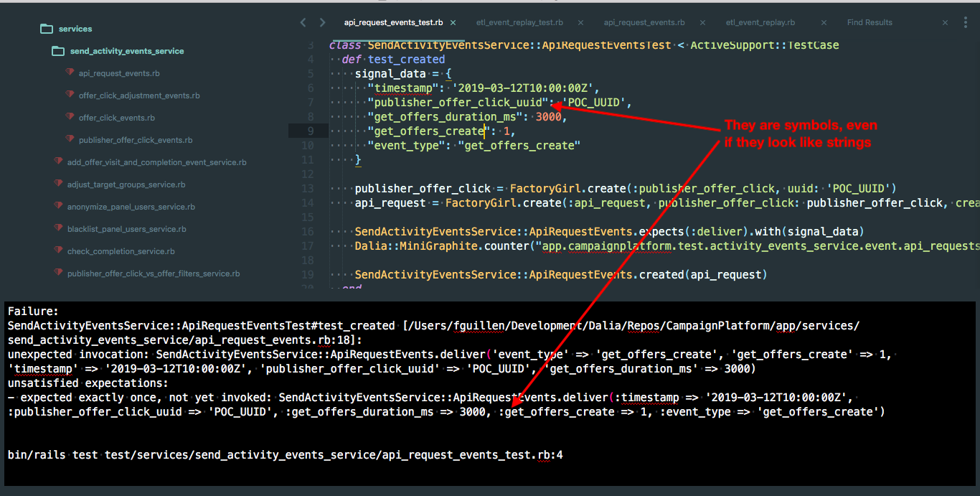
Task: Select the ruby icon beside api_request_events.rb
Action: click(70, 72)
